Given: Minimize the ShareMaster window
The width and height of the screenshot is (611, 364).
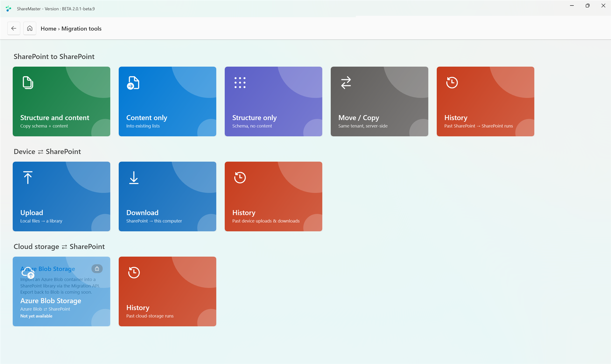Looking at the screenshot, I should [572, 5].
